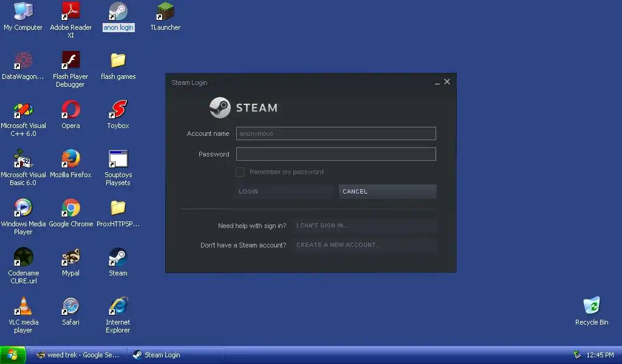Select the Adobe Reader XI shortcut
Screen dimensions: 622x364
70,12
